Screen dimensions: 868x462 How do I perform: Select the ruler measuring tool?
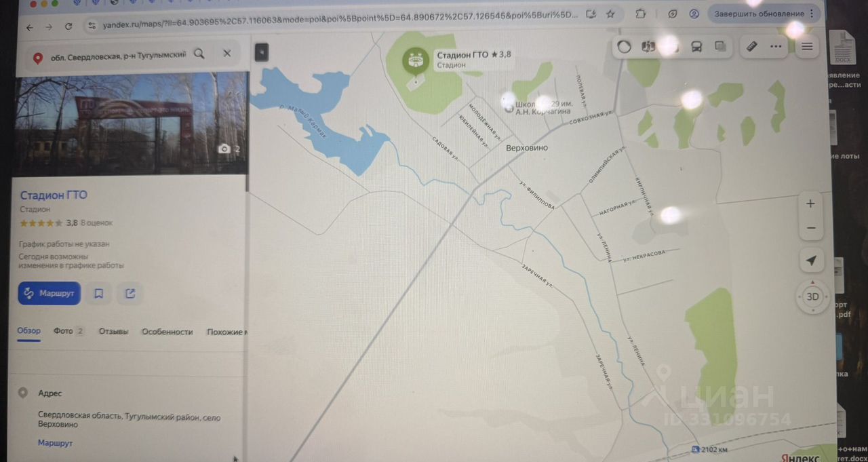tap(751, 46)
